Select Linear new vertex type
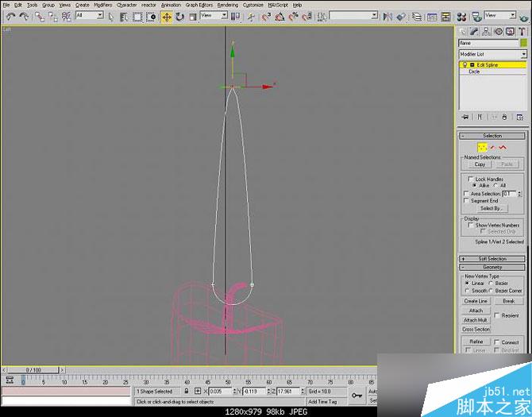This screenshot has width=532, height=417. click(x=467, y=283)
